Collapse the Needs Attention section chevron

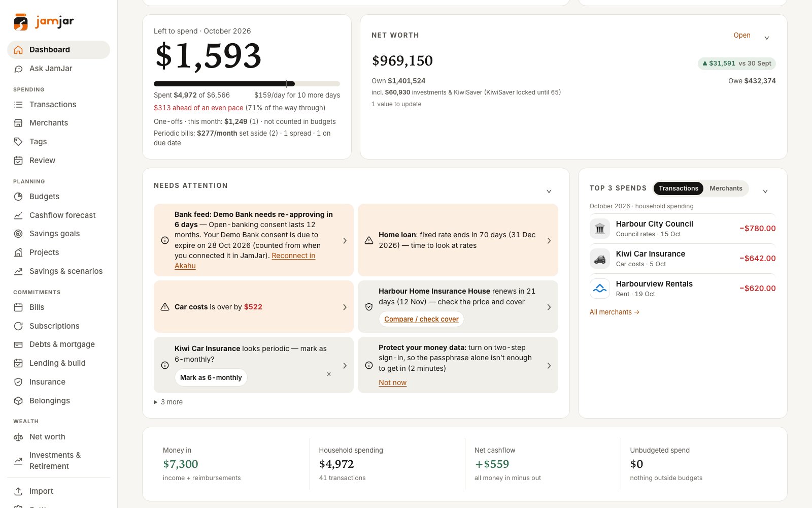coord(549,192)
